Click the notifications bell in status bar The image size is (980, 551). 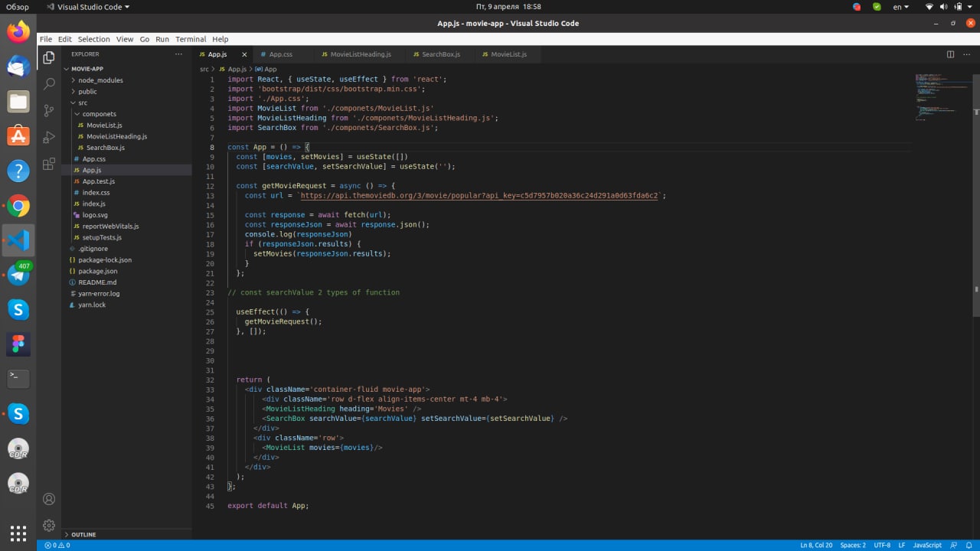(x=969, y=545)
